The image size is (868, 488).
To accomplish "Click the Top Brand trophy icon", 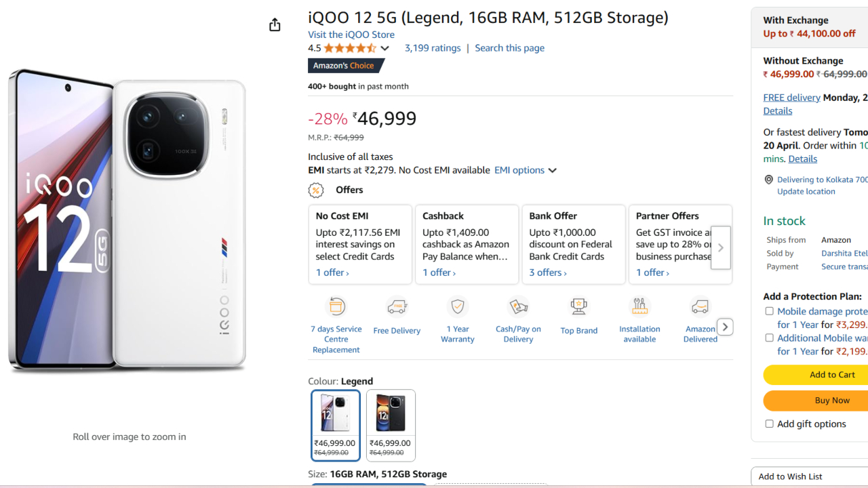I will [579, 306].
